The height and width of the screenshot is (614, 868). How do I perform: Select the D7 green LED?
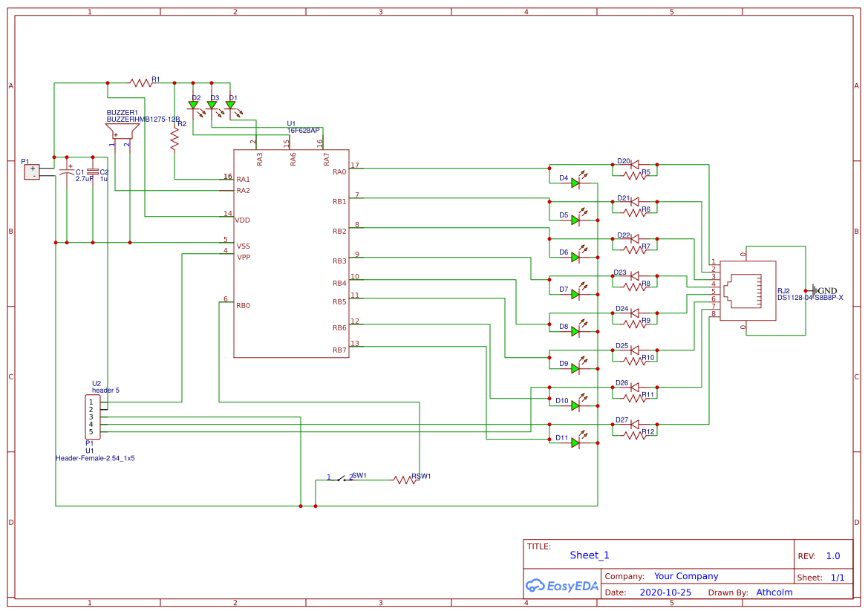tap(575, 295)
